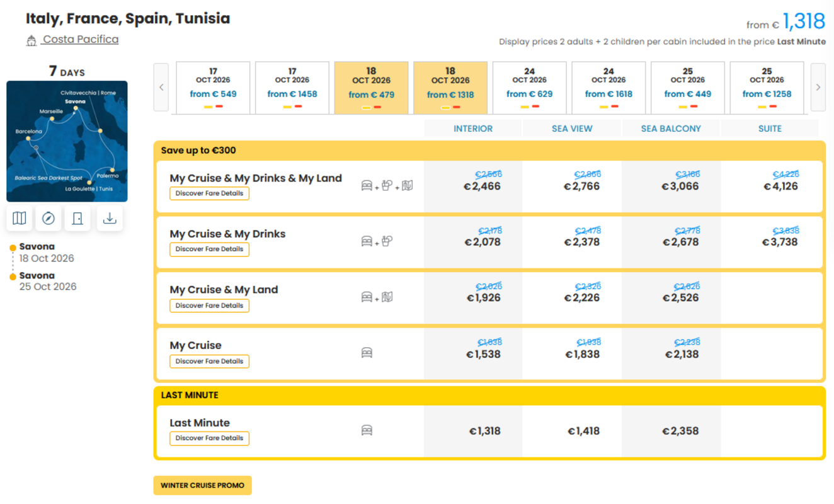
Task: Select My Cruise Sea View price €1,838
Action: (x=582, y=354)
